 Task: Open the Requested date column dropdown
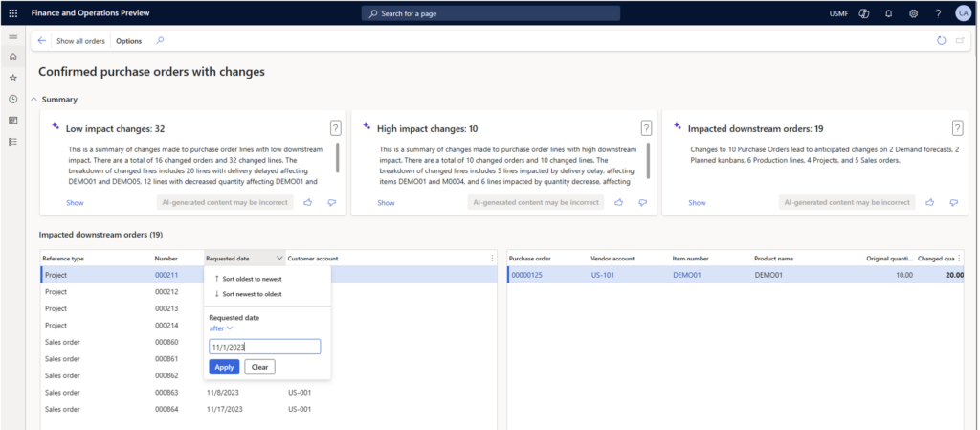tap(278, 259)
